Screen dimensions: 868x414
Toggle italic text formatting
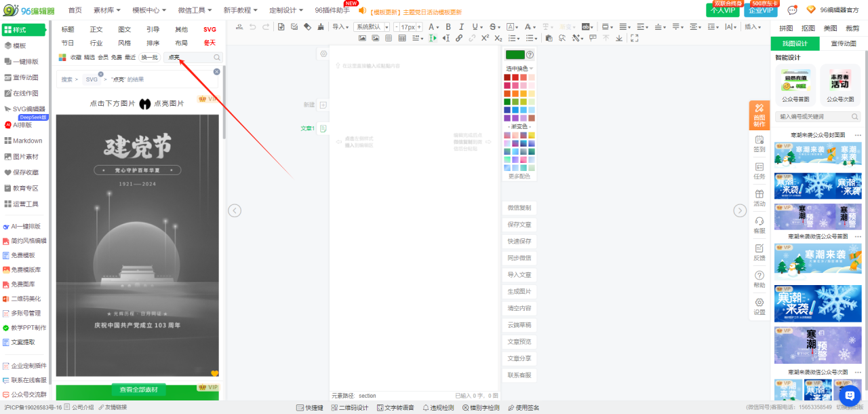pyautogui.click(x=462, y=26)
